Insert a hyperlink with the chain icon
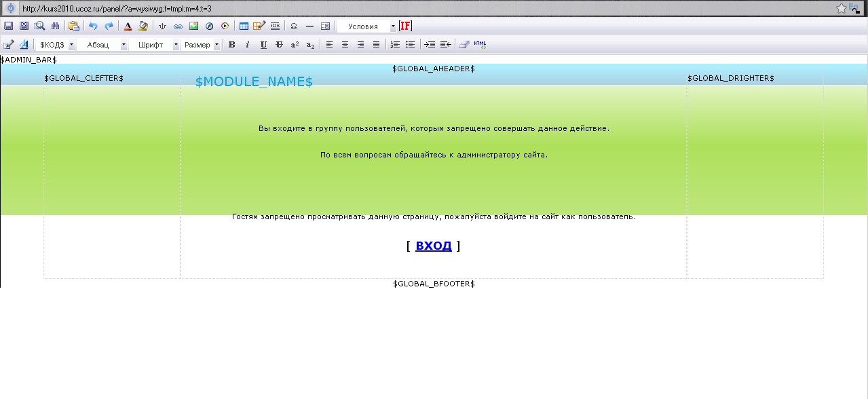The image size is (868, 399). coord(178,26)
